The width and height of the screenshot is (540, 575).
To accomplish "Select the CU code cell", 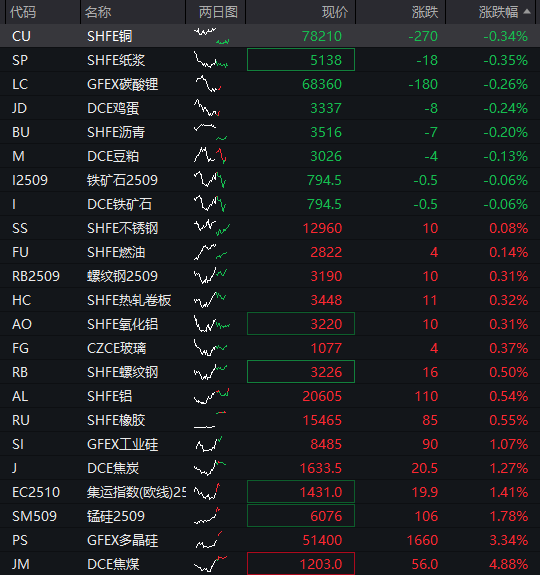I will pyautogui.click(x=21, y=36).
